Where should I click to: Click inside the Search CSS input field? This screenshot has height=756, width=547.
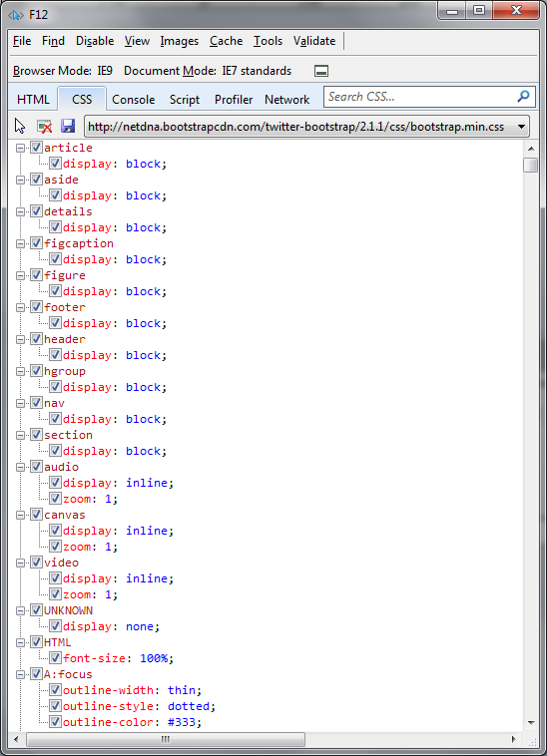(419, 97)
